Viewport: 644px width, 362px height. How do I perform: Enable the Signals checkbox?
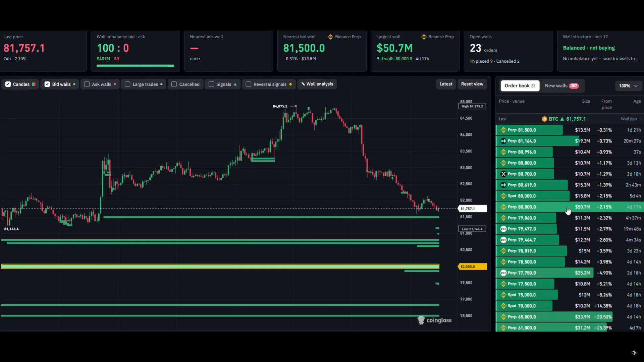(211, 84)
